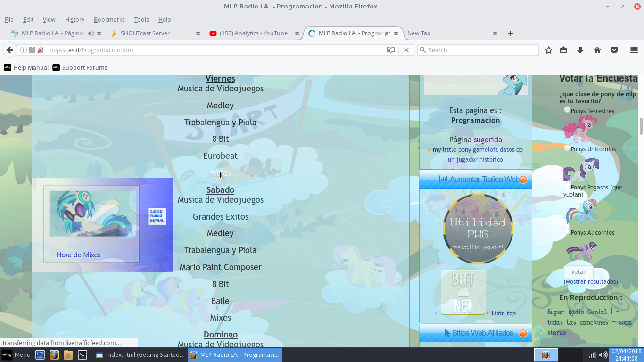Open the volume control in system tray
The width and height of the screenshot is (644, 362).
[603, 355]
